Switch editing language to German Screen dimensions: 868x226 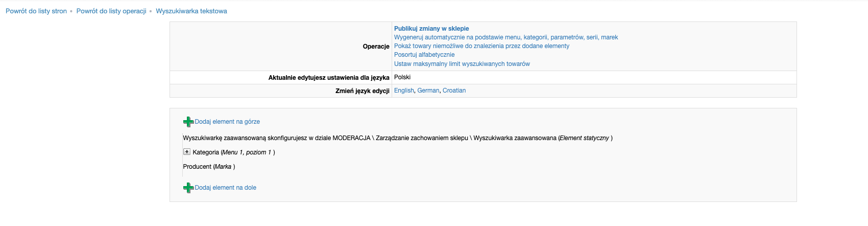coord(428,91)
